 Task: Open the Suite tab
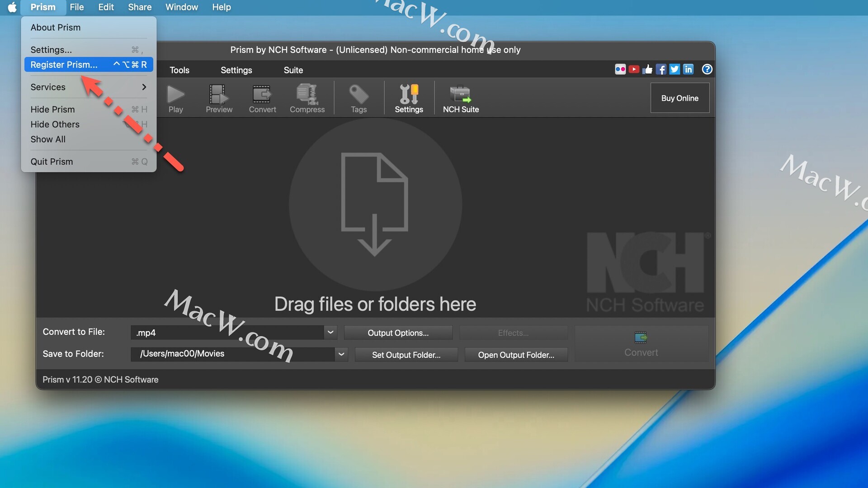(x=293, y=70)
